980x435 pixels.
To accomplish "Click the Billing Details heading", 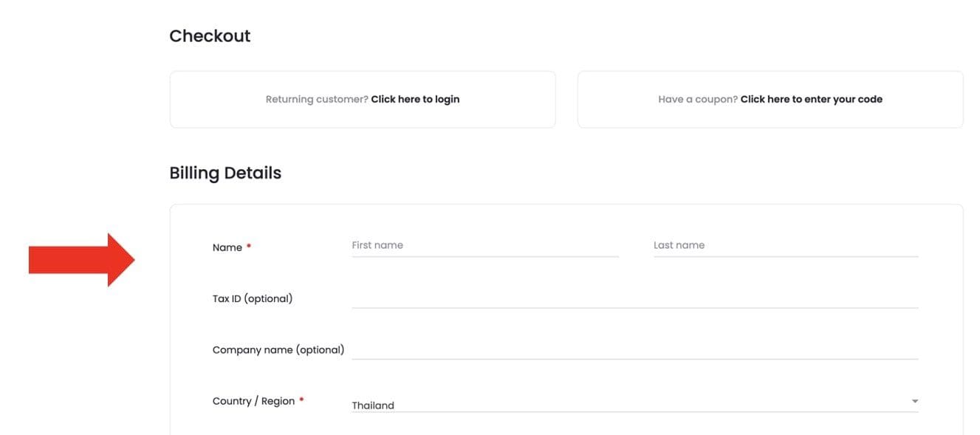I will (x=225, y=173).
